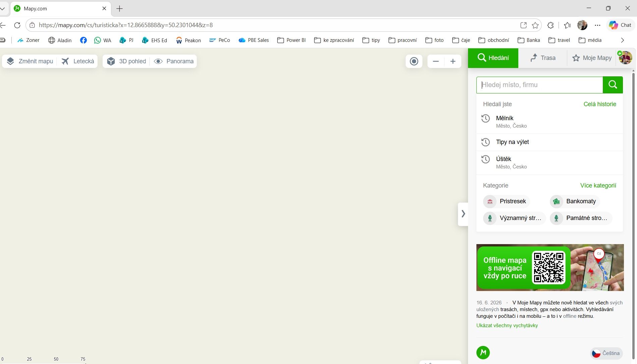Screen dimensions: 637x364
Task: Open Více kategorií link
Action: pyautogui.click(x=598, y=186)
